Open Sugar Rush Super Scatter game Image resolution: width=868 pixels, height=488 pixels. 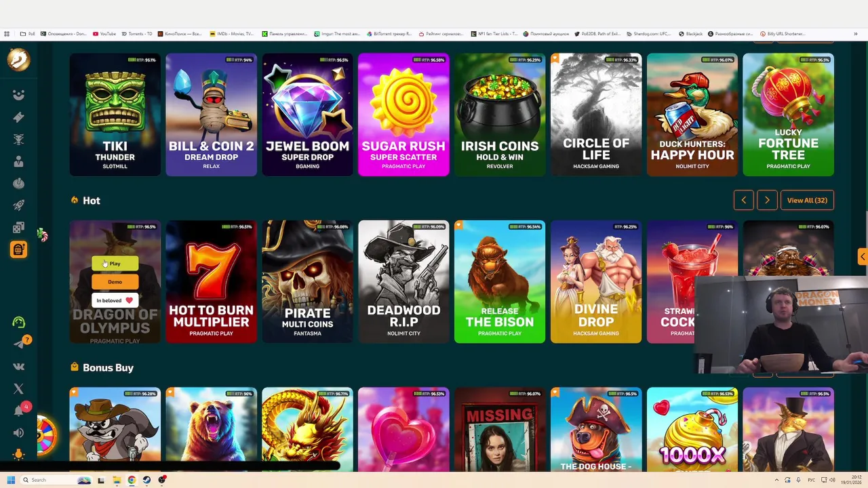click(x=403, y=115)
